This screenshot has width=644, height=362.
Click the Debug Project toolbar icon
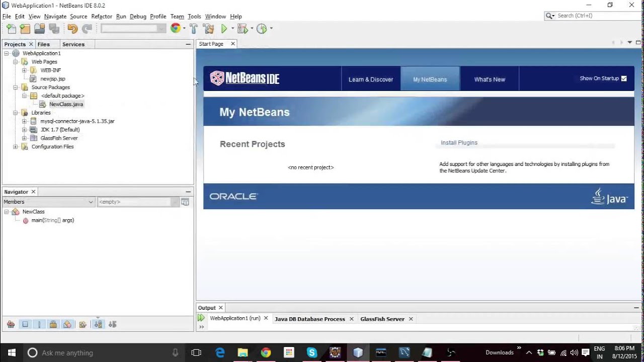coord(243,29)
